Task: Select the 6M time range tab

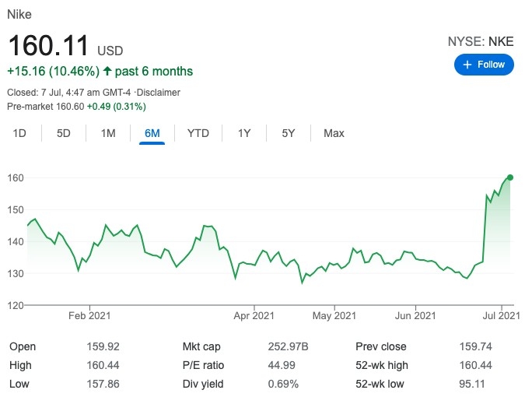Action: tap(152, 133)
